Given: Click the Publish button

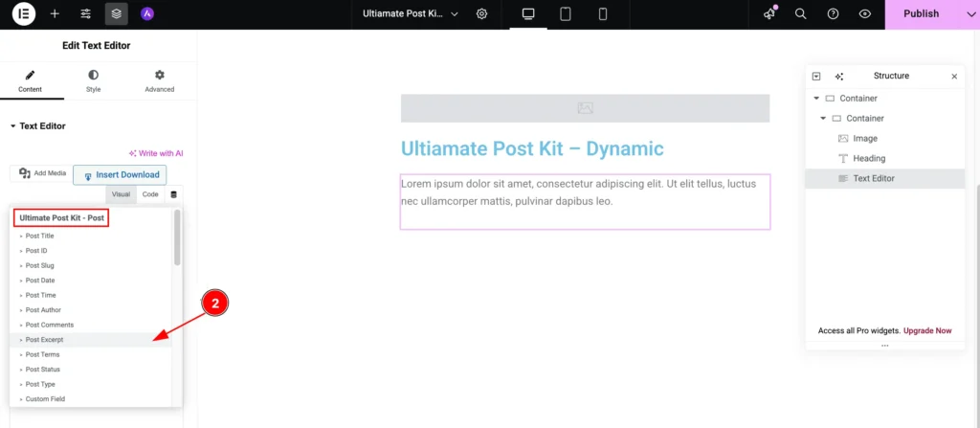Looking at the screenshot, I should point(921,14).
